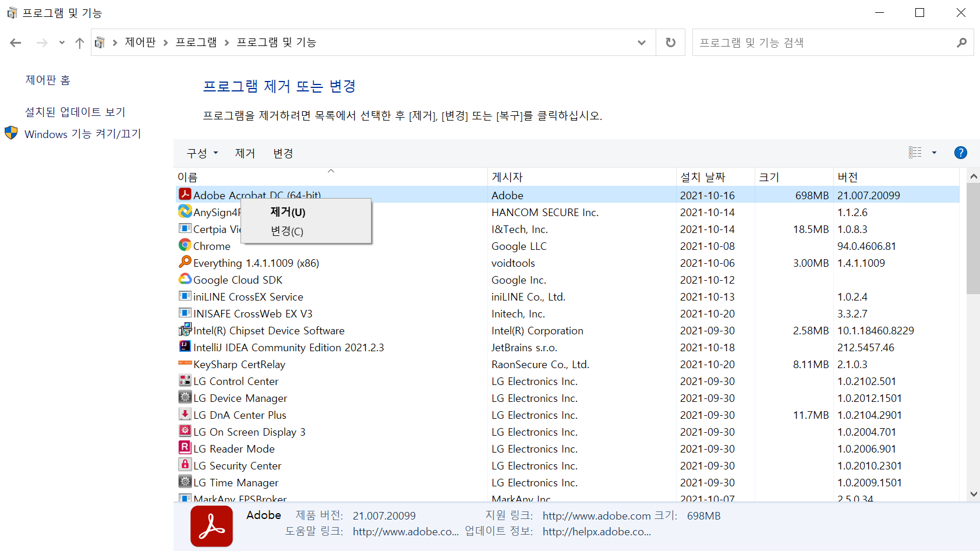Sort by the 게시자 column header
The width and height of the screenshot is (980, 551).
tap(581, 177)
